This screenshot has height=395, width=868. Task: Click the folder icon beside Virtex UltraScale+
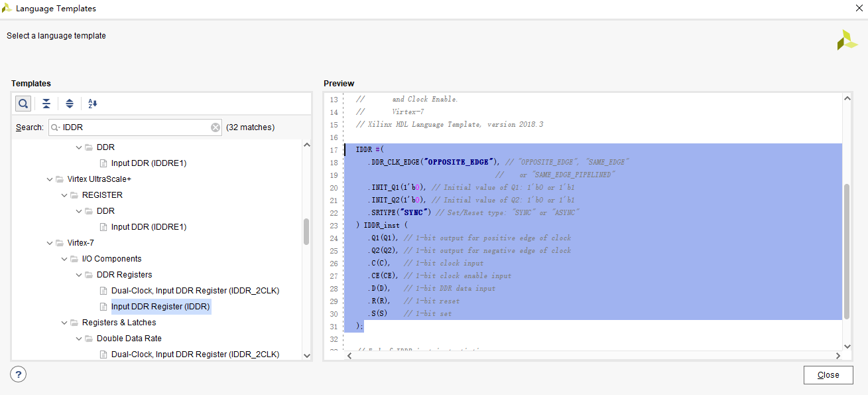[59, 179]
